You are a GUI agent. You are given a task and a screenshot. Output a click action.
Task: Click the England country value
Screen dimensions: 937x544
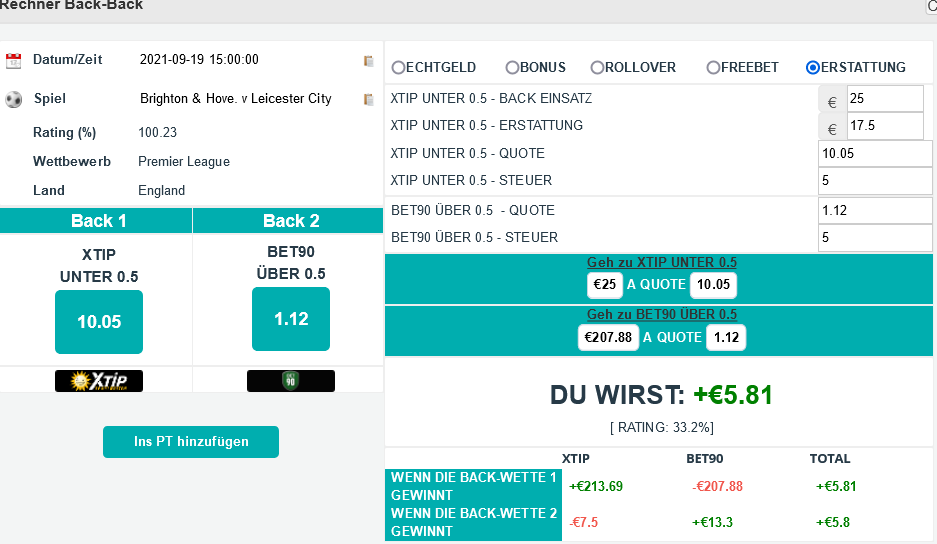161,191
